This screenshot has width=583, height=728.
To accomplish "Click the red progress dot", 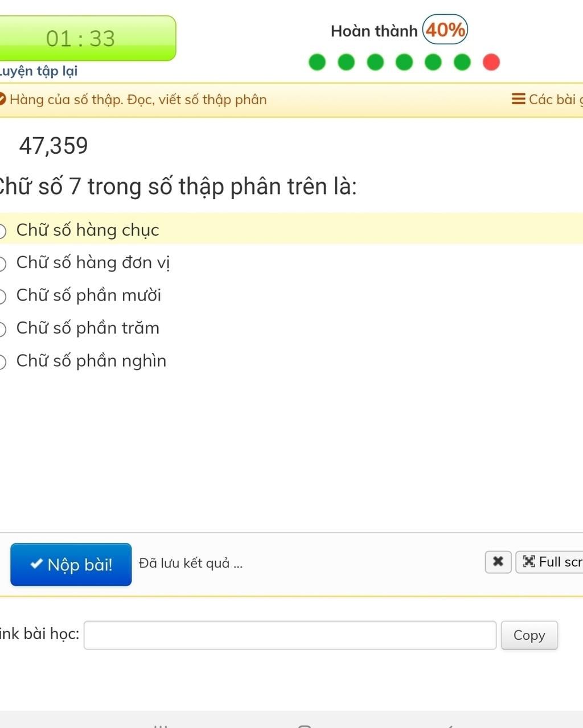I will [x=491, y=62].
